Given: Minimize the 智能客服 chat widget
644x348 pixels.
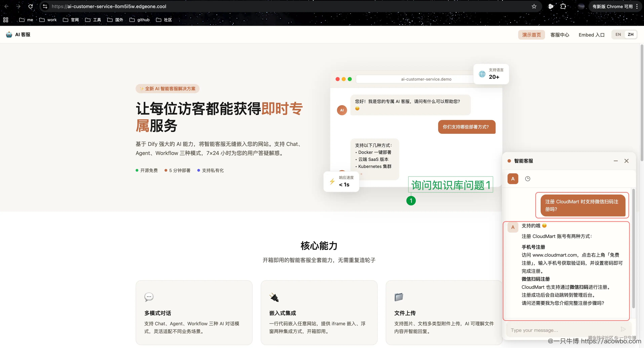Looking at the screenshot, I should click(615, 161).
